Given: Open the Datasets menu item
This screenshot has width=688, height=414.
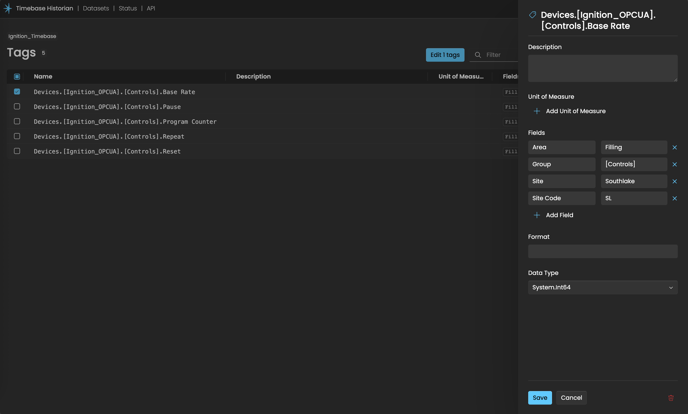Looking at the screenshot, I should [x=96, y=8].
